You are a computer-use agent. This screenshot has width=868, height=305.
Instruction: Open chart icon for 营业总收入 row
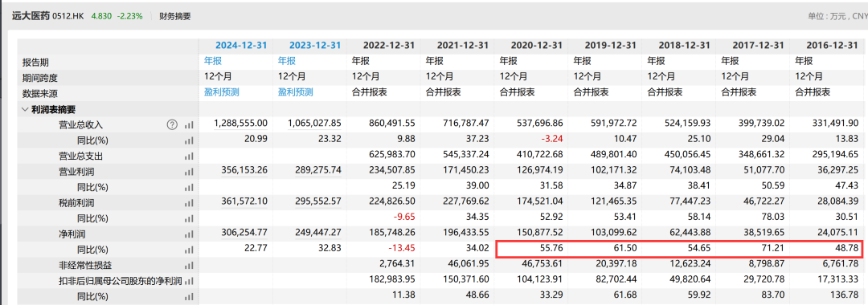(x=190, y=125)
